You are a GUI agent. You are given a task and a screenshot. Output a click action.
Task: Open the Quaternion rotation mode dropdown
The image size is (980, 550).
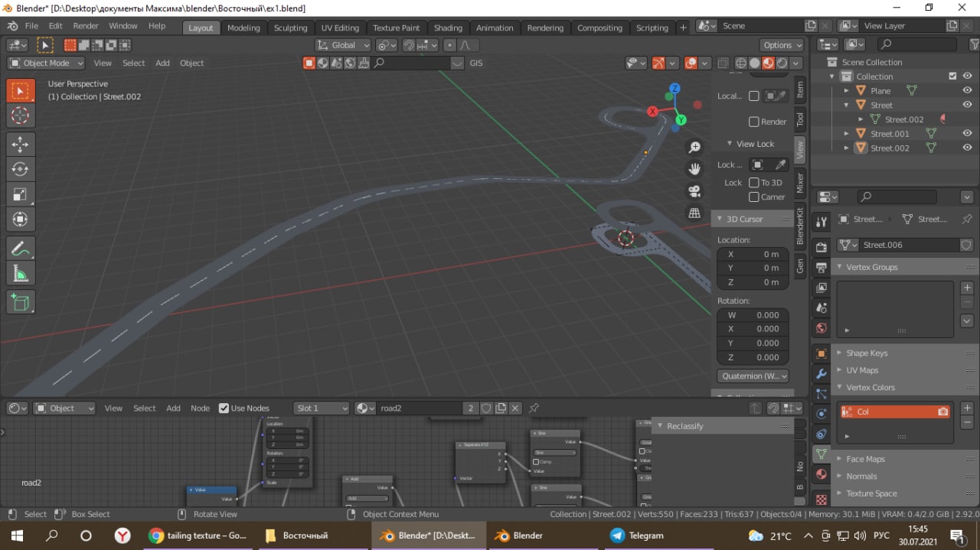point(753,376)
